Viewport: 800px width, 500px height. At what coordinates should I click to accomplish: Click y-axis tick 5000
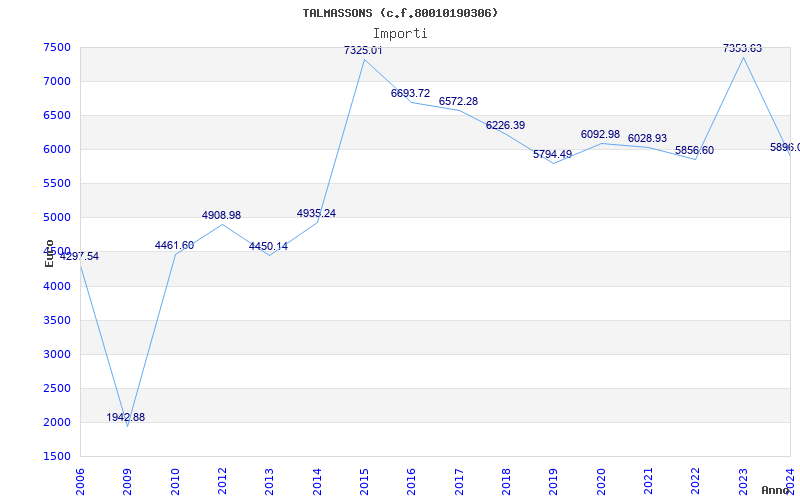point(57,218)
